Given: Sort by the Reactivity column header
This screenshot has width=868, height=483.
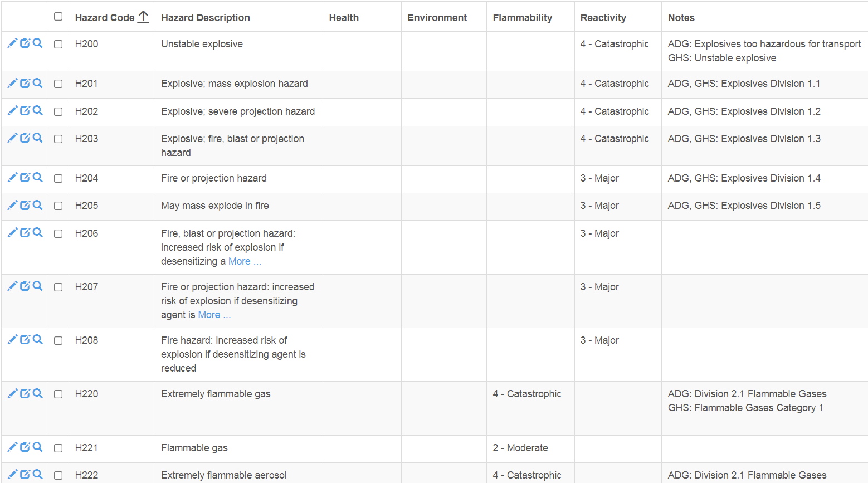Looking at the screenshot, I should [x=603, y=18].
